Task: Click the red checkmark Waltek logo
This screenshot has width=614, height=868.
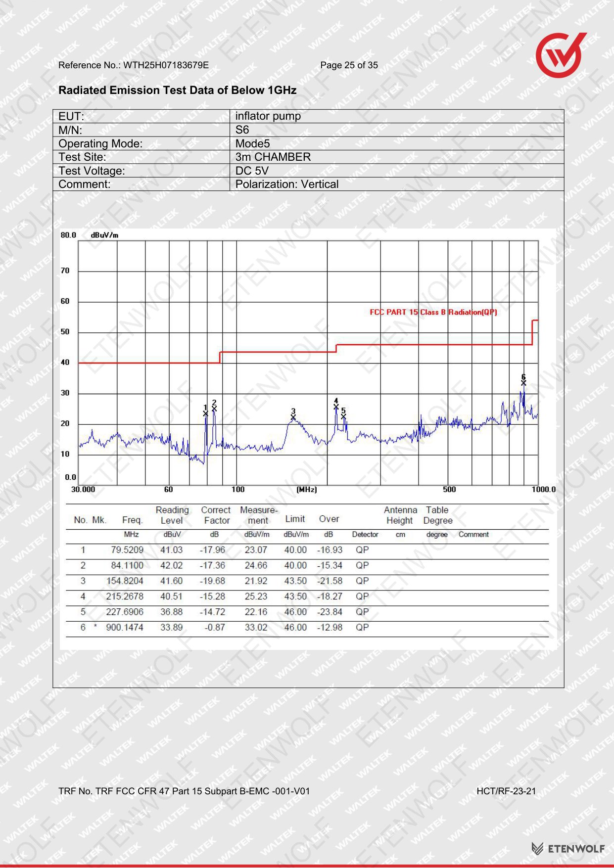Action: (x=561, y=55)
